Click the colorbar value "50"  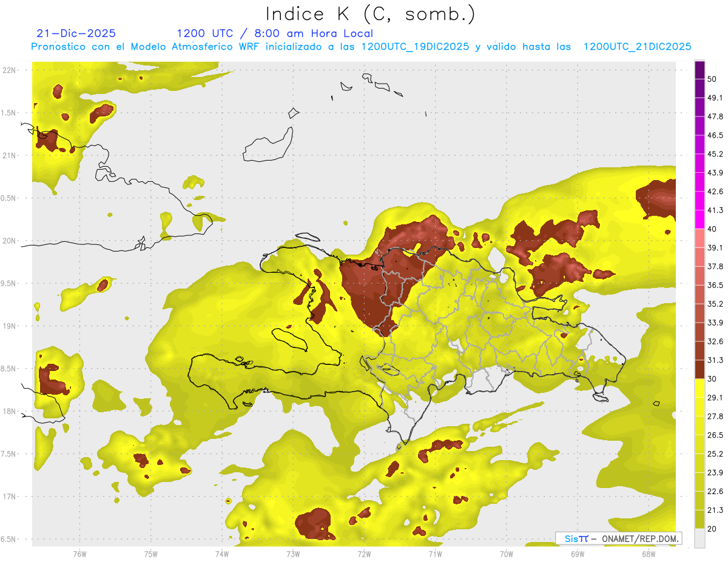pos(712,79)
